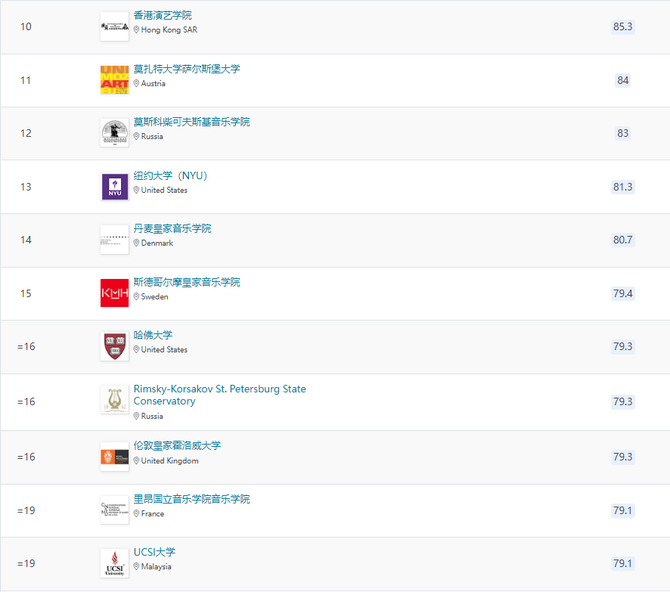Open the UCSI大学 link
This screenshot has width=670, height=592.
click(154, 552)
